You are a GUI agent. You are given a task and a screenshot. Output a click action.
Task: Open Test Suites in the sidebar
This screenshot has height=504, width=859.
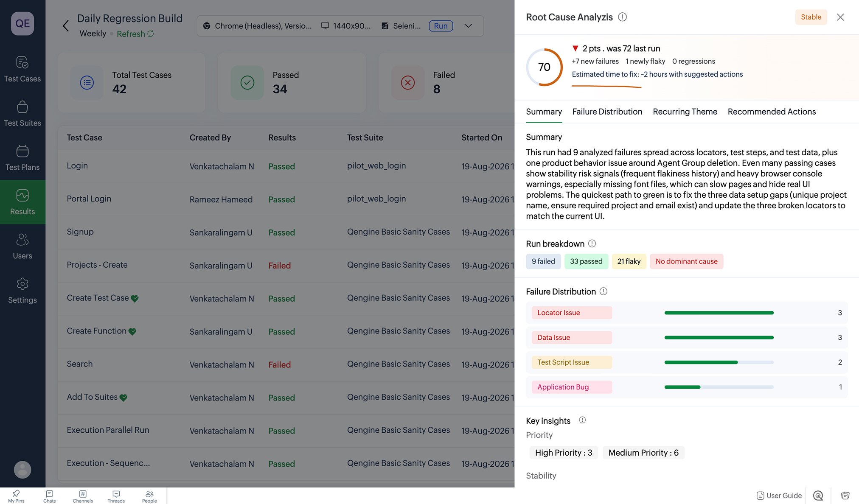(x=22, y=113)
